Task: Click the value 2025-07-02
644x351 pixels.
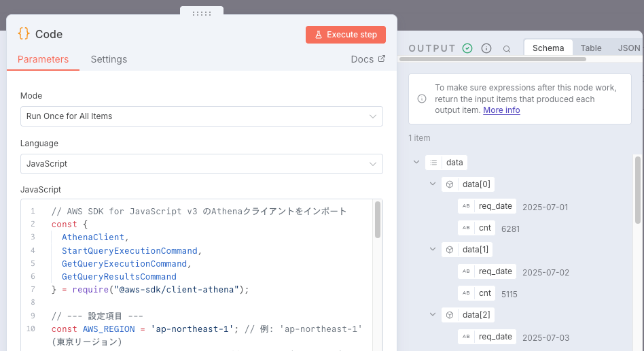Action: [546, 272]
